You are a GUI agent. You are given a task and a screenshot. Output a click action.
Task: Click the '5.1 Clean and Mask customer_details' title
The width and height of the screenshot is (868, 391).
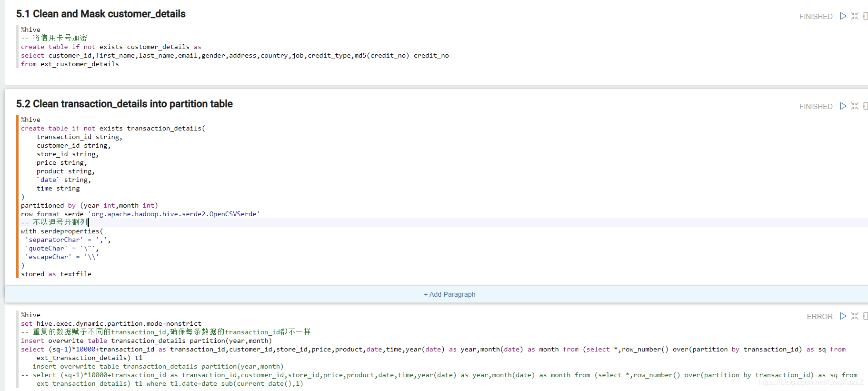click(101, 14)
